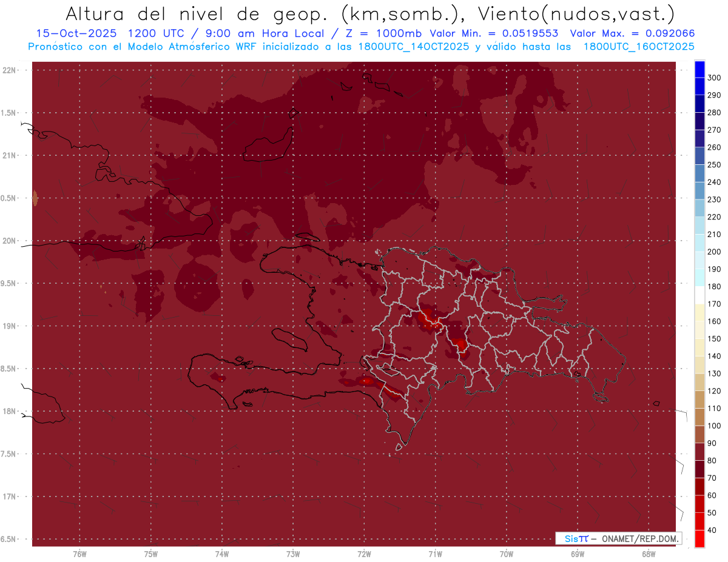Click the 'SisTT - ONAMET/REP.DOM.' credit box
728x562 pixels.
coord(618,538)
